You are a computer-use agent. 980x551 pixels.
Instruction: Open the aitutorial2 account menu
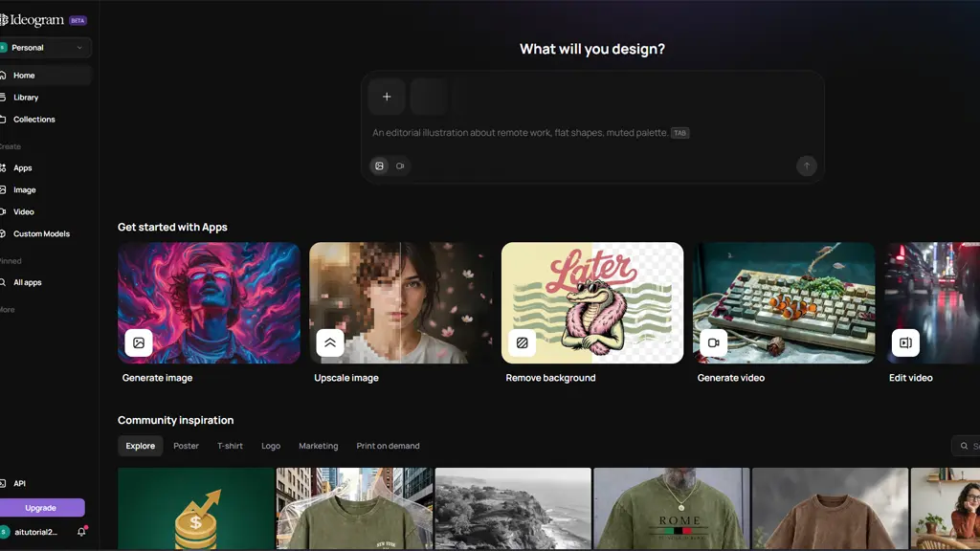32,532
